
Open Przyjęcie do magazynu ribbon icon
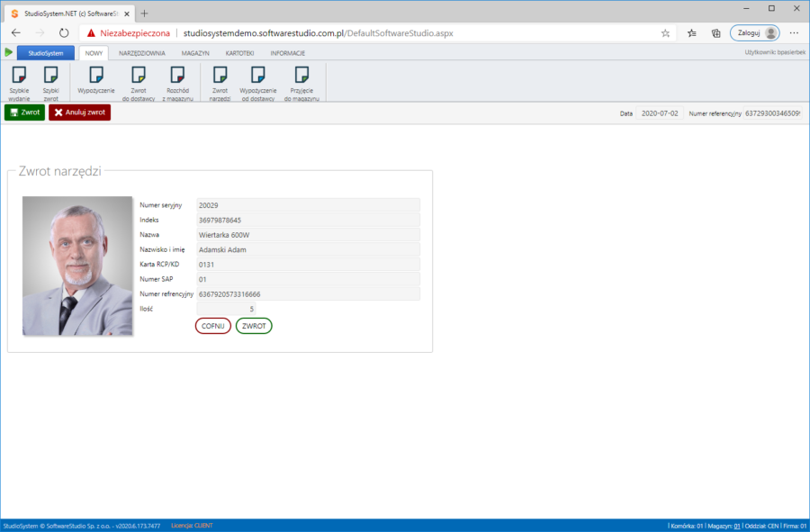(x=301, y=83)
